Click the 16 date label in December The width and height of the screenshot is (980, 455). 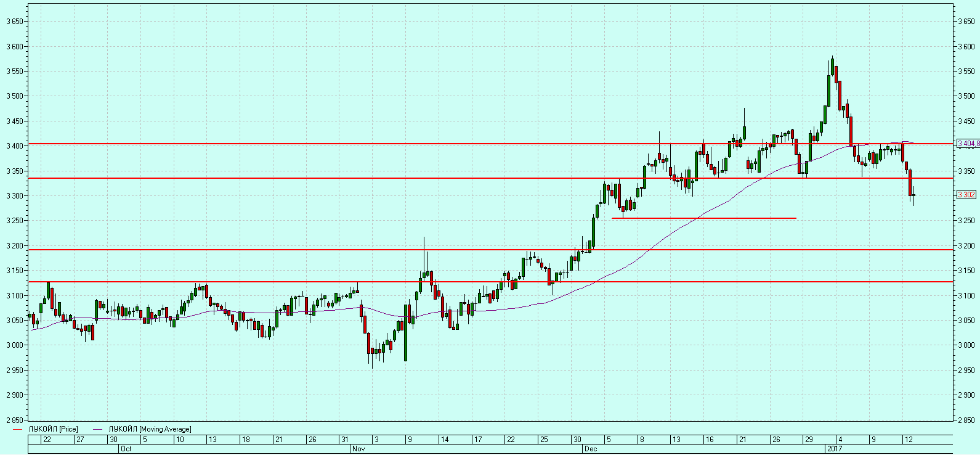(710, 440)
